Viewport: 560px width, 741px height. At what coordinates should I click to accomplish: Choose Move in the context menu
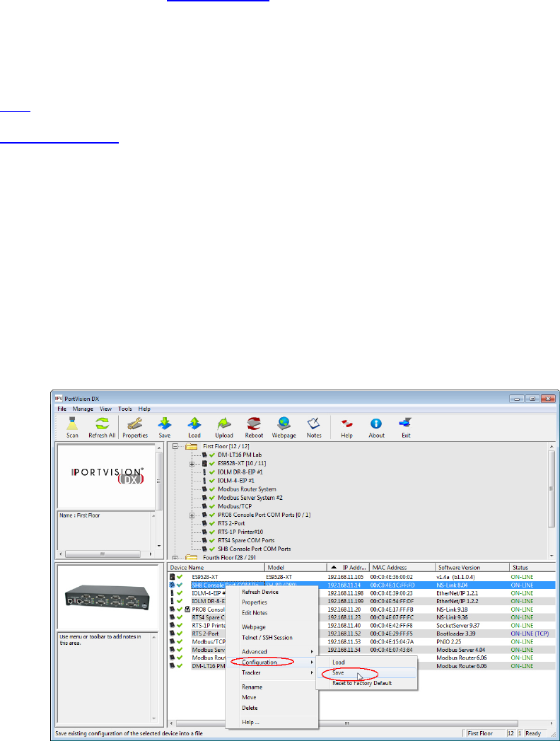272,697
